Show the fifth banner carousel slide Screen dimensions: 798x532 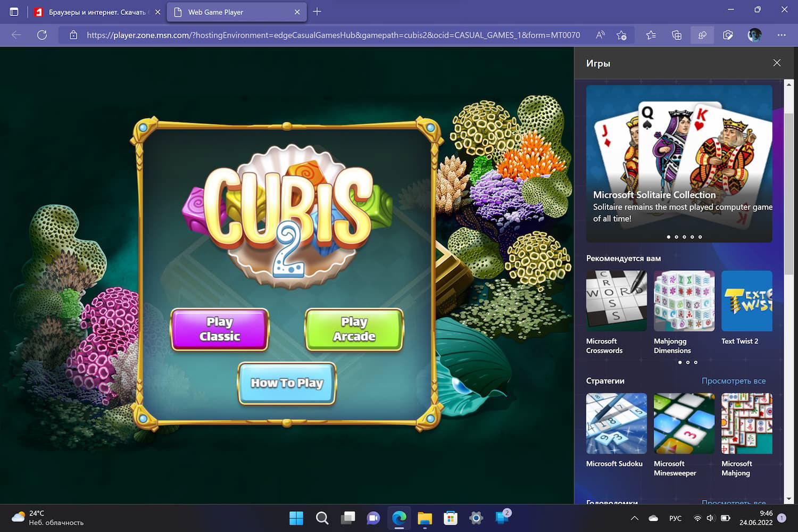point(700,237)
